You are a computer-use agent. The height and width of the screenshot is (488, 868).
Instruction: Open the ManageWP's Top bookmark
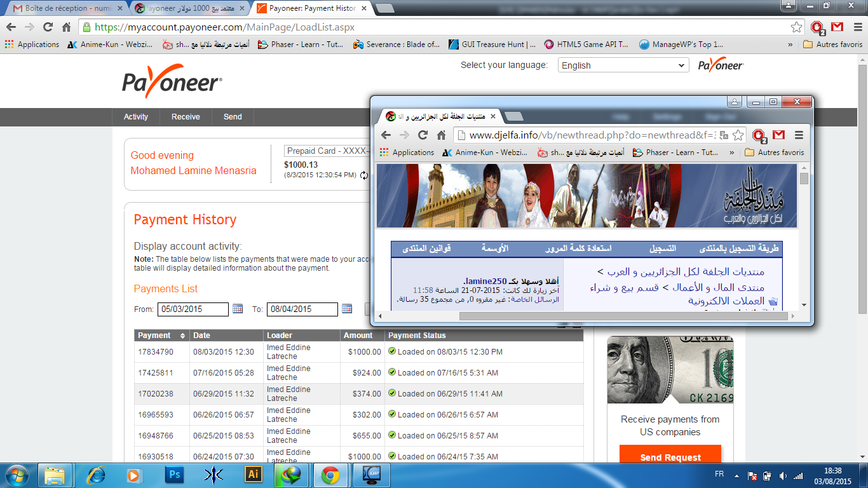[682, 44]
